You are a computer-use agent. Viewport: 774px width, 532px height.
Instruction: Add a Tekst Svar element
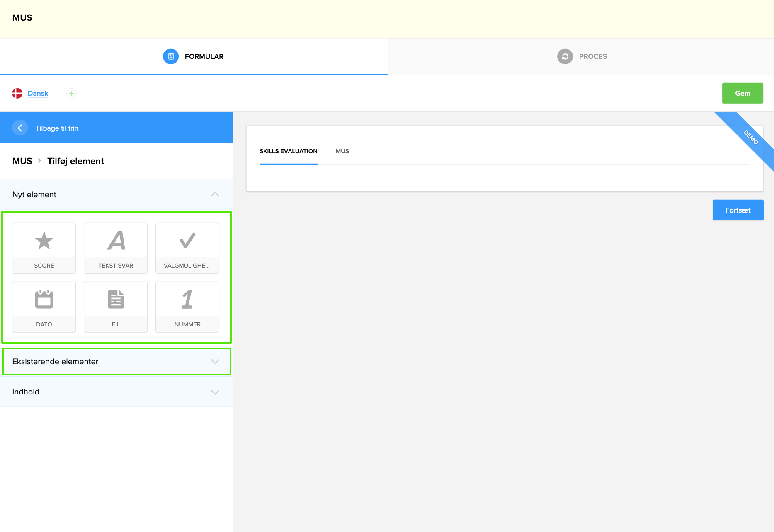tap(116, 248)
